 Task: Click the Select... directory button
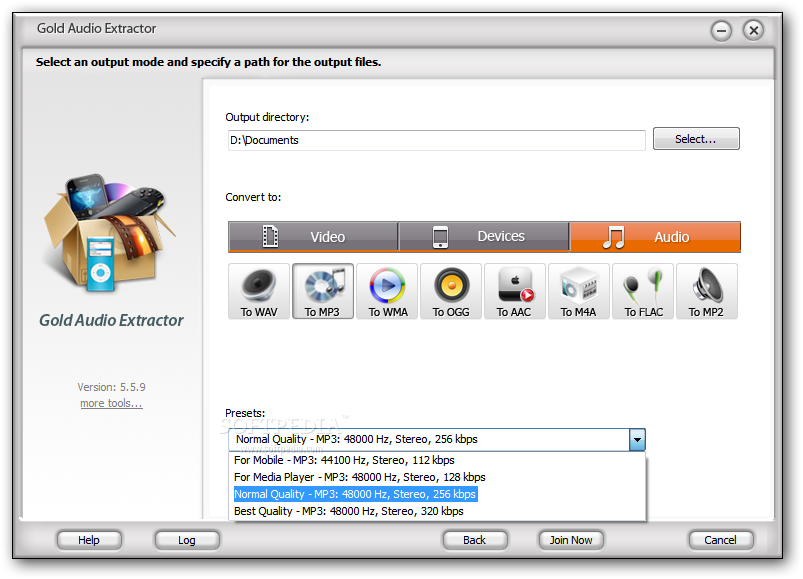696,139
